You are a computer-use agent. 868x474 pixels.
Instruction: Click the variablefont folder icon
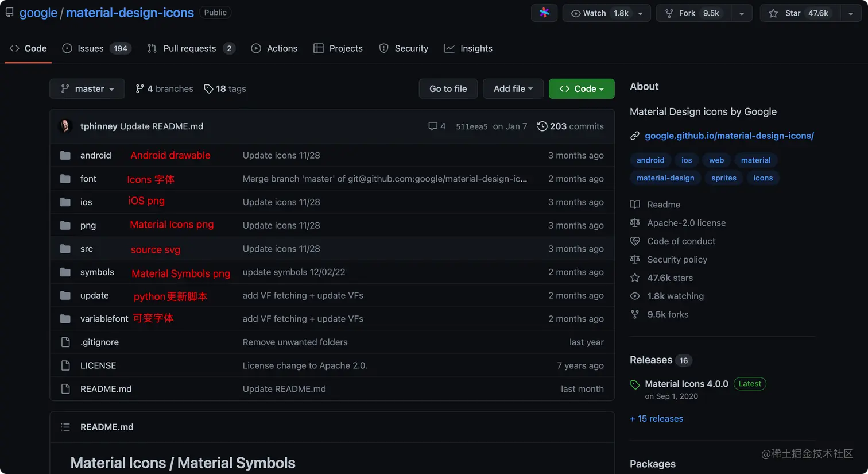click(x=65, y=319)
